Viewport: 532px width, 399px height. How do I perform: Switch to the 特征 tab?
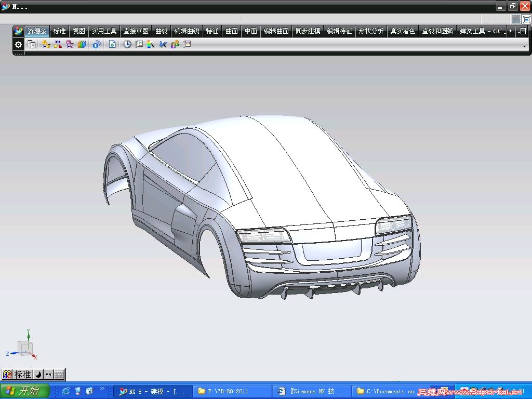coord(212,31)
